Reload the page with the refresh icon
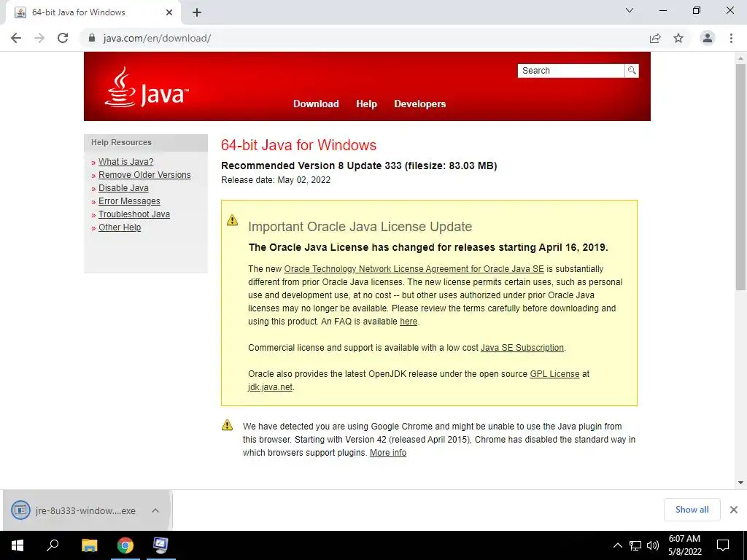Screen dimensions: 747x560 [x=63, y=38]
